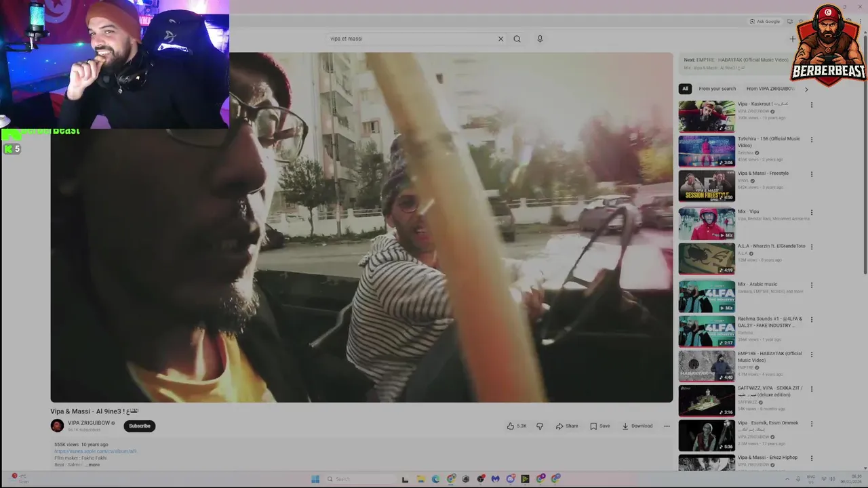Open A.L.A - Nharzin ft. ElGrandeToto title

coord(772,246)
